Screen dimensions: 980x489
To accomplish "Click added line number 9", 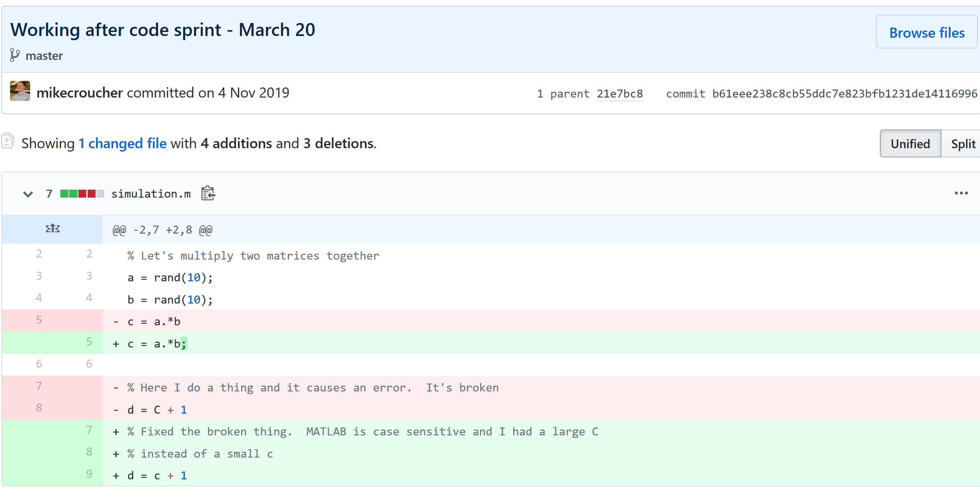I will 89,474.
